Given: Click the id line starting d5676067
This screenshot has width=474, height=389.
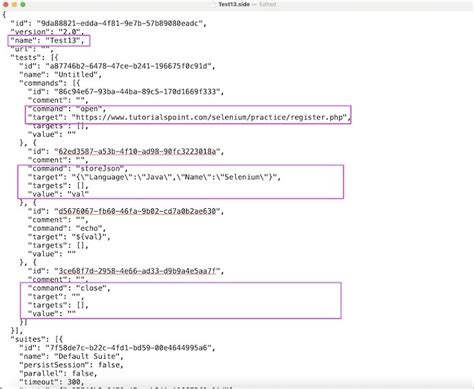Looking at the screenshot, I should (x=126, y=211).
